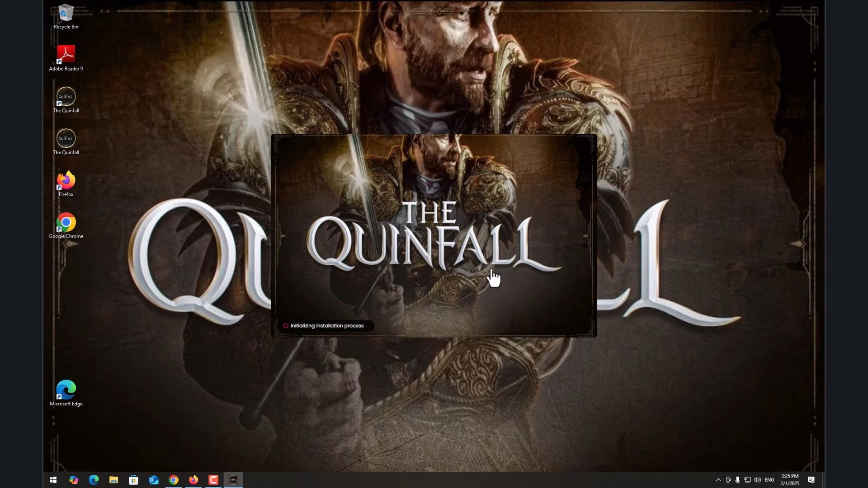Expand the hidden system tray icons chevron

coord(718,480)
